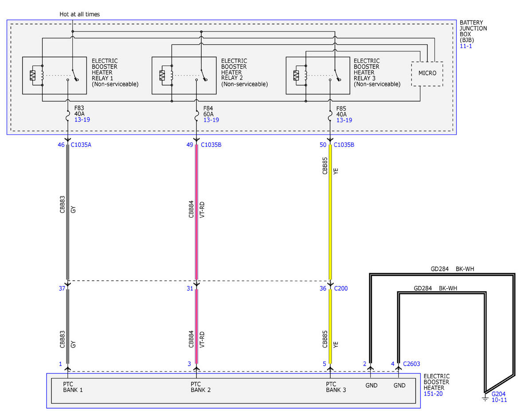Click the 'ELECTRIC BOOSTER HEATER' component label
The image size is (532, 411).
pyautogui.click(x=437, y=382)
